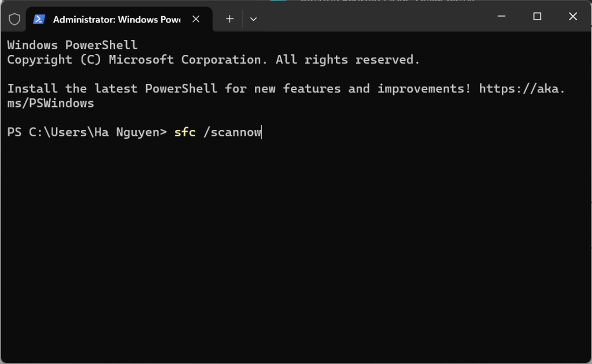592x364 pixels.
Task: Expand the new tab profile dropdown chevron
Action: coord(253,19)
